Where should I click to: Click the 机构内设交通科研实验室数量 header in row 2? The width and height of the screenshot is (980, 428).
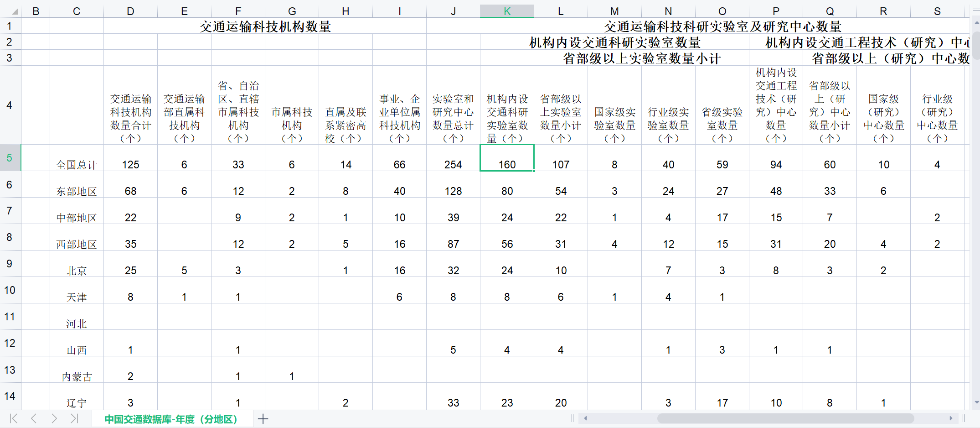pos(615,42)
